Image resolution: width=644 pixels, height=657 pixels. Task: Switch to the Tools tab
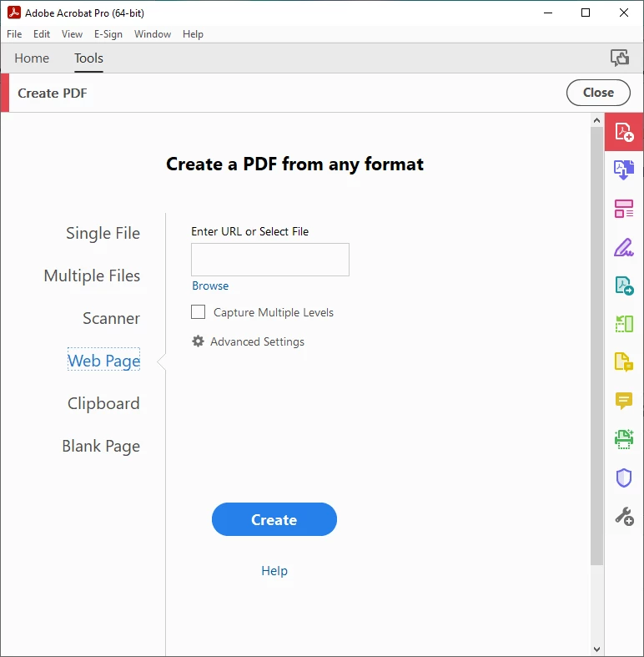(x=88, y=58)
